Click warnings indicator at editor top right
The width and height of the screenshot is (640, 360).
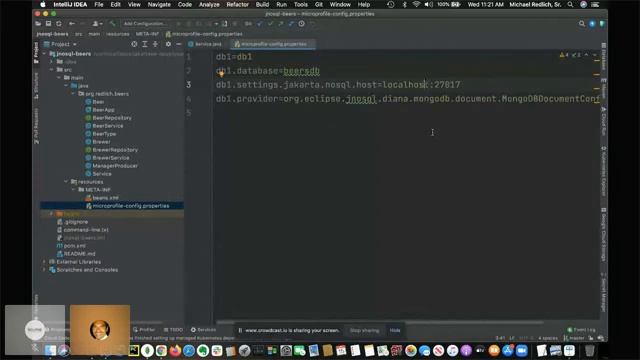pyautogui.click(x=564, y=55)
